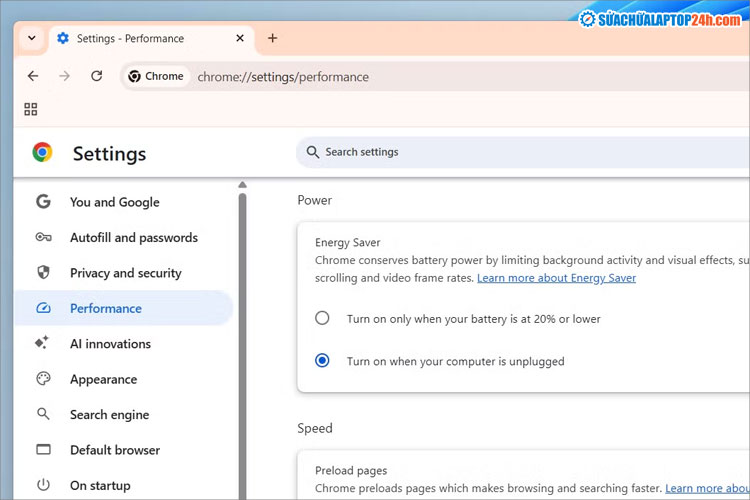This screenshot has width=750, height=500.
Task: Click the magnifier icon in Search settings
Action: tap(312, 152)
